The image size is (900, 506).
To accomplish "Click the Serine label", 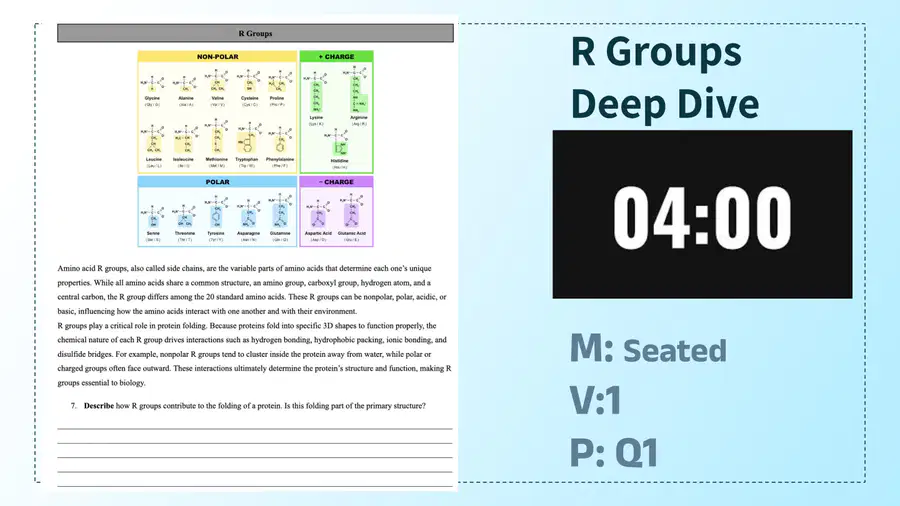I will (153, 233).
